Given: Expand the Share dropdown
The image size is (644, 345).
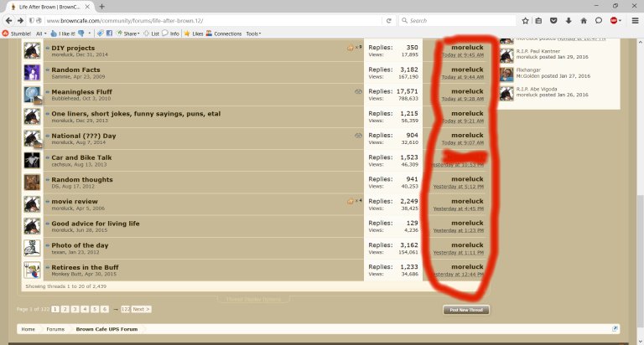Looking at the screenshot, I should (128, 33).
